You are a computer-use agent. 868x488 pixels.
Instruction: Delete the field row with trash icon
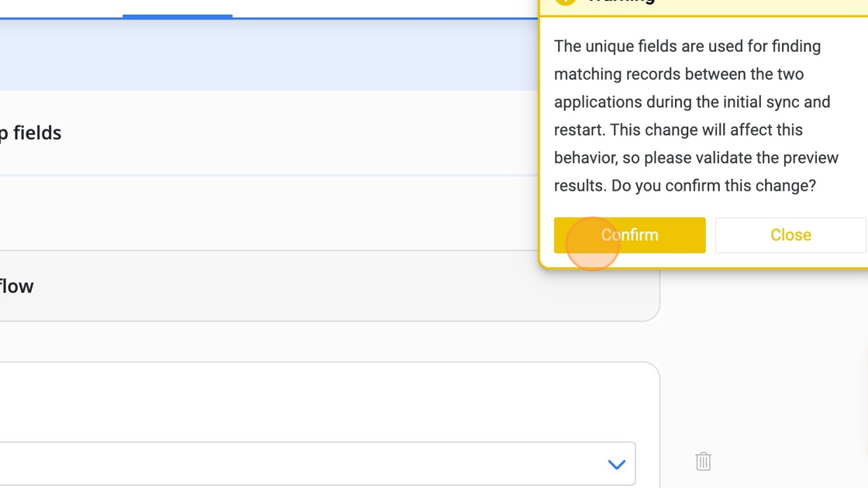pyautogui.click(x=703, y=461)
